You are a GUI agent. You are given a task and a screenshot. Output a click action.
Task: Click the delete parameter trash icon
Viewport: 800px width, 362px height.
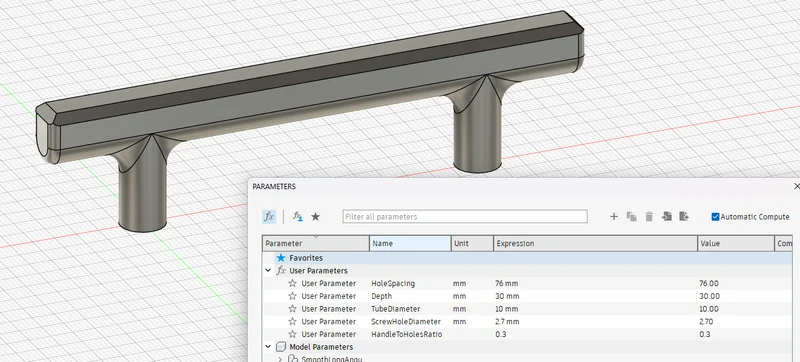click(649, 217)
